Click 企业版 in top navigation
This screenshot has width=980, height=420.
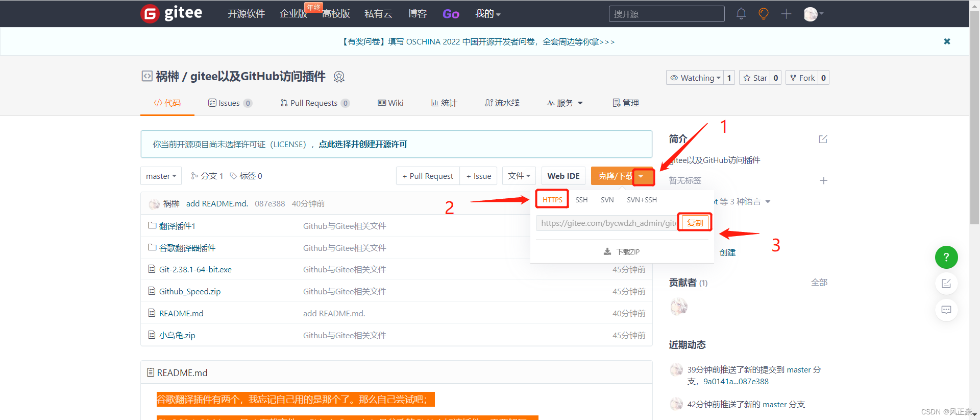click(293, 14)
